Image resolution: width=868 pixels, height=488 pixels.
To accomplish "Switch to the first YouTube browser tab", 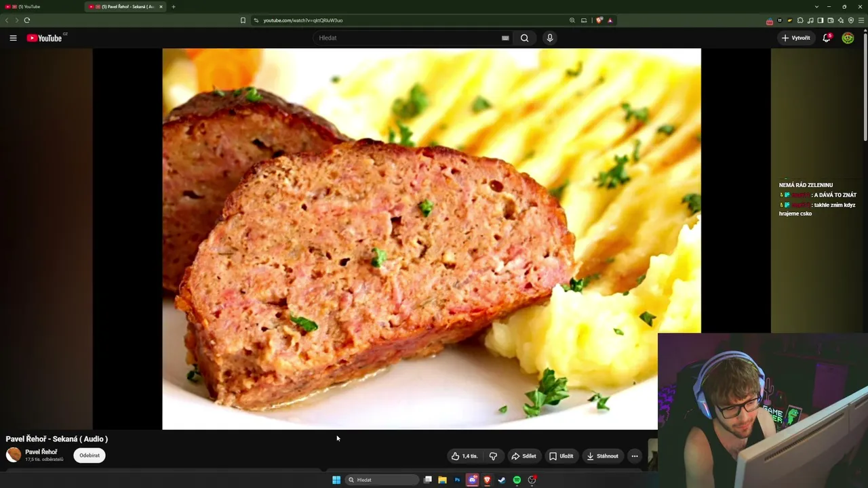I will pyautogui.click(x=41, y=7).
